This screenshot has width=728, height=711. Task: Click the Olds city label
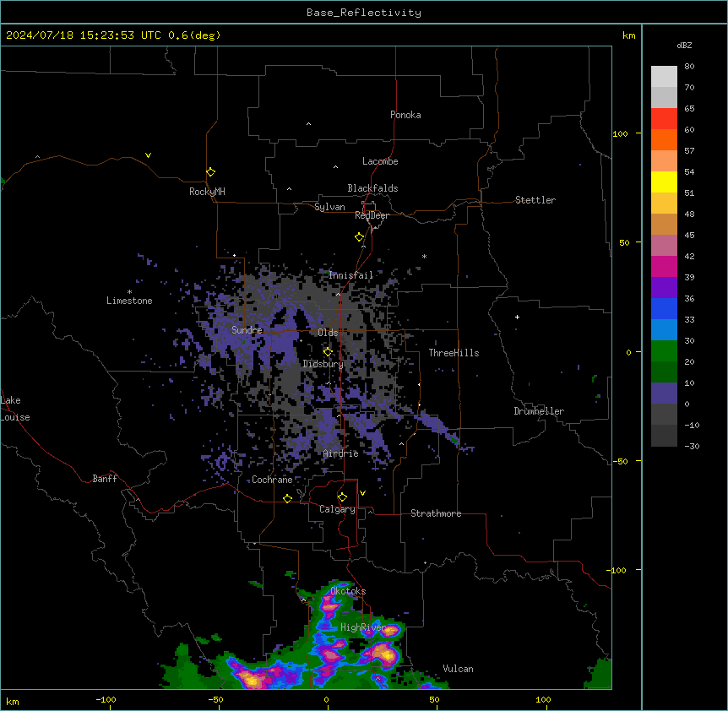[328, 333]
